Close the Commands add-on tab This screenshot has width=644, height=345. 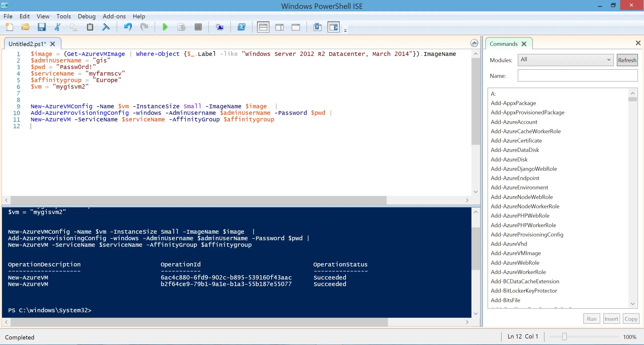point(524,44)
